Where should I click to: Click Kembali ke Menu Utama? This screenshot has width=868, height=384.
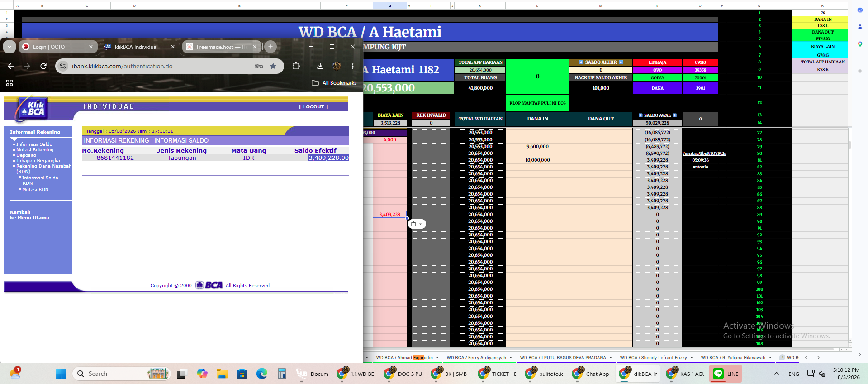30,215
